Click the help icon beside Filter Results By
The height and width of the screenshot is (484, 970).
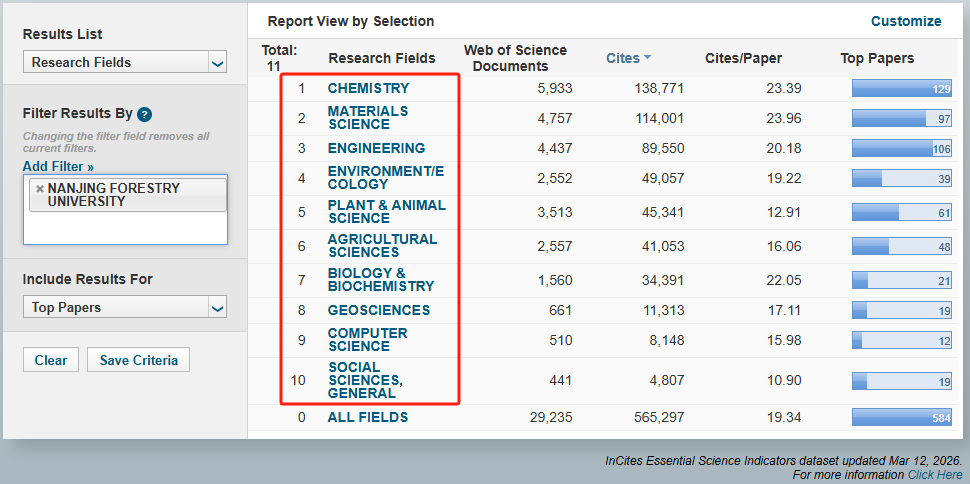click(x=144, y=114)
